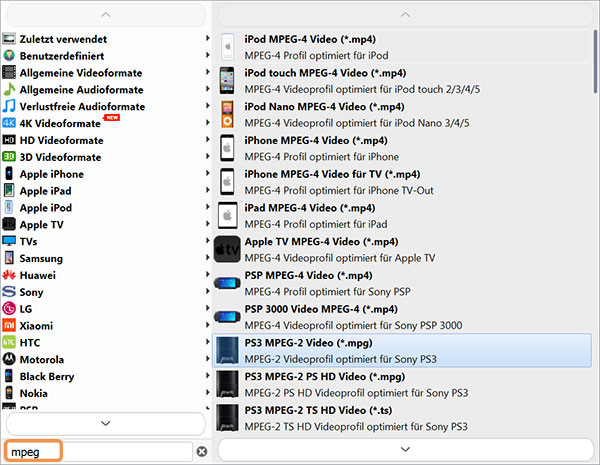Viewport: 600px width, 465px height.
Task: Open the Apple TV category label
Action: tap(42, 225)
